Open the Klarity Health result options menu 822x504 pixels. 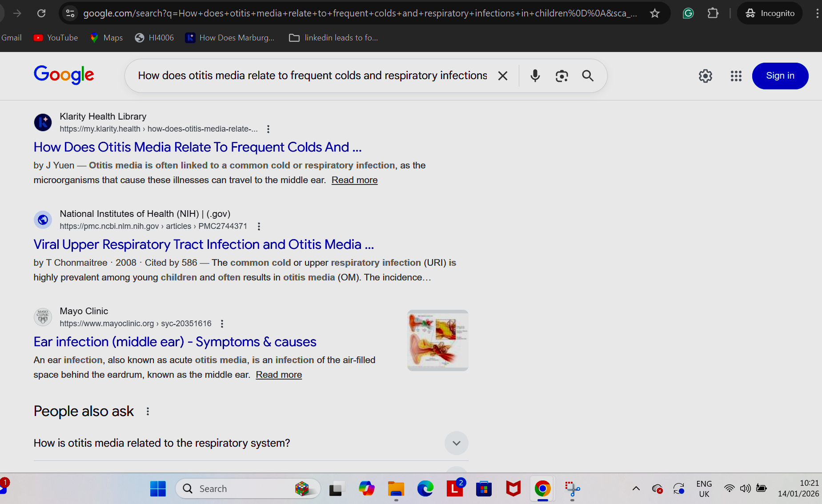tap(268, 129)
